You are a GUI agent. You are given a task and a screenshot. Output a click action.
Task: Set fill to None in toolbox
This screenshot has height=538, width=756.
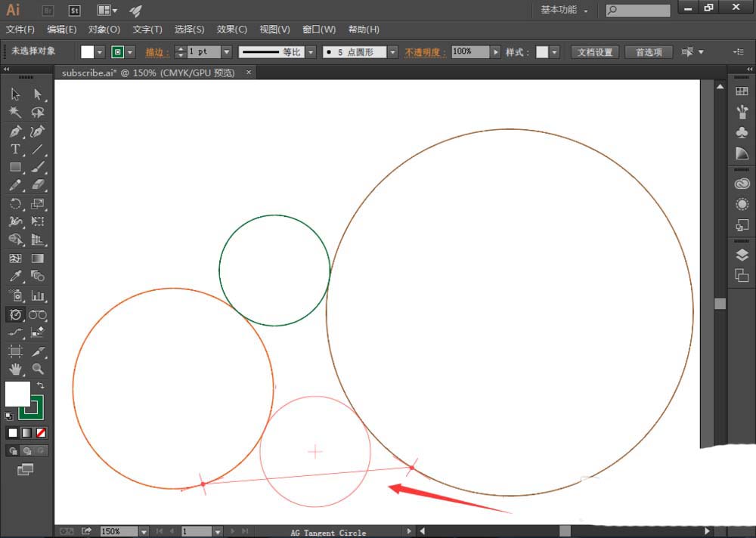click(x=42, y=433)
